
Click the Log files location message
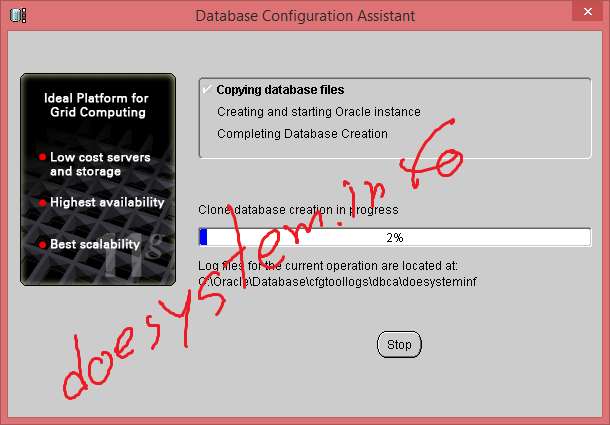point(328,266)
